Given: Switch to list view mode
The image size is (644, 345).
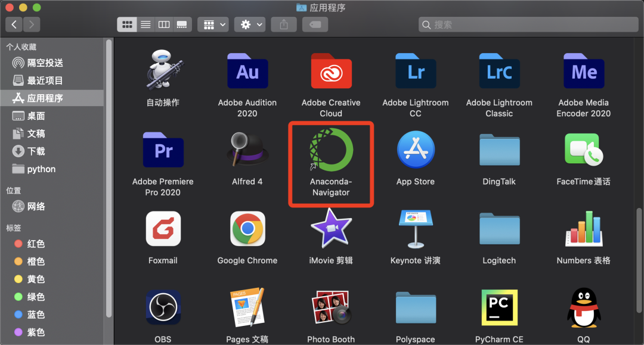Looking at the screenshot, I should (x=145, y=24).
